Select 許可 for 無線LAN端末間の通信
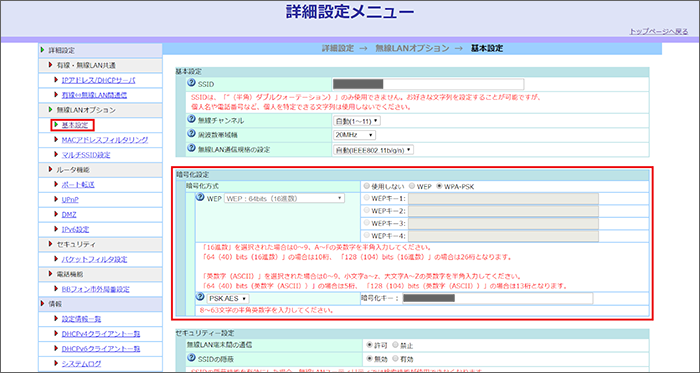The width and height of the screenshot is (700, 373). tap(369, 345)
